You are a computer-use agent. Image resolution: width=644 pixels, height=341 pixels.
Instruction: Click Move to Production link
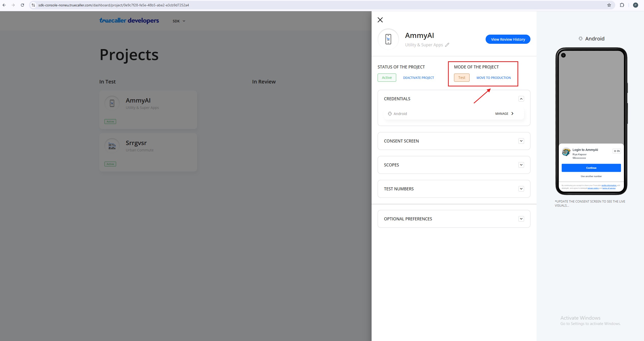[x=494, y=78]
